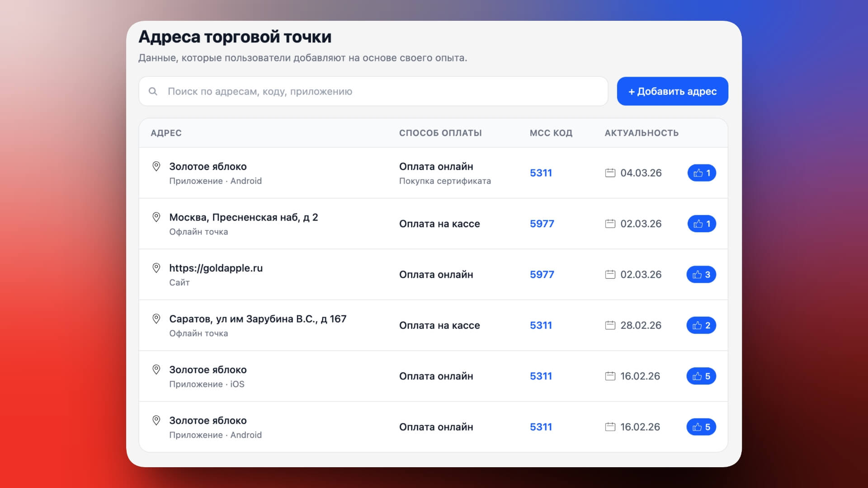Viewport: 868px width, 488px height.
Task: Click the search magnifier icon
Action: click(153, 91)
